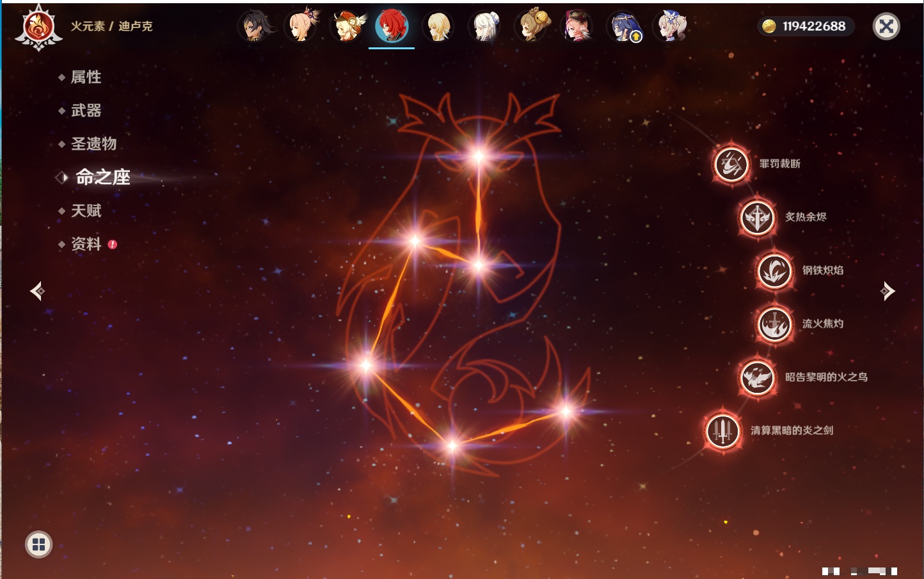Select Yaoyao's portrait with golden bell
Image resolution: width=924 pixels, height=579 pixels.
532,27
